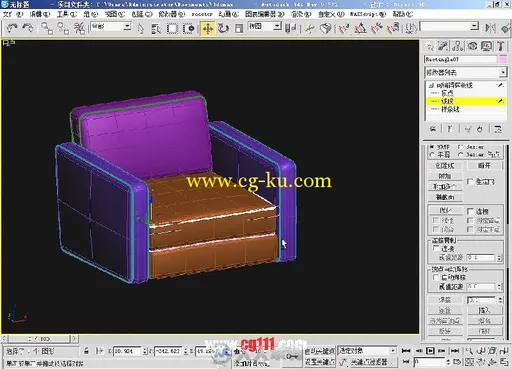Viewport: 512px width, 369px height.
Task: Switch to the Modify command panel tab
Action: [x=443, y=46]
